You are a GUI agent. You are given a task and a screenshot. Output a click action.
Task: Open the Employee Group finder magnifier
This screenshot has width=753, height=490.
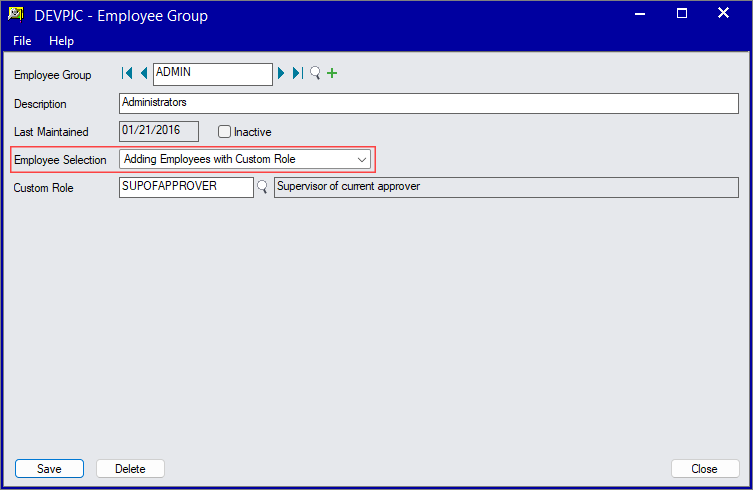pyautogui.click(x=315, y=73)
